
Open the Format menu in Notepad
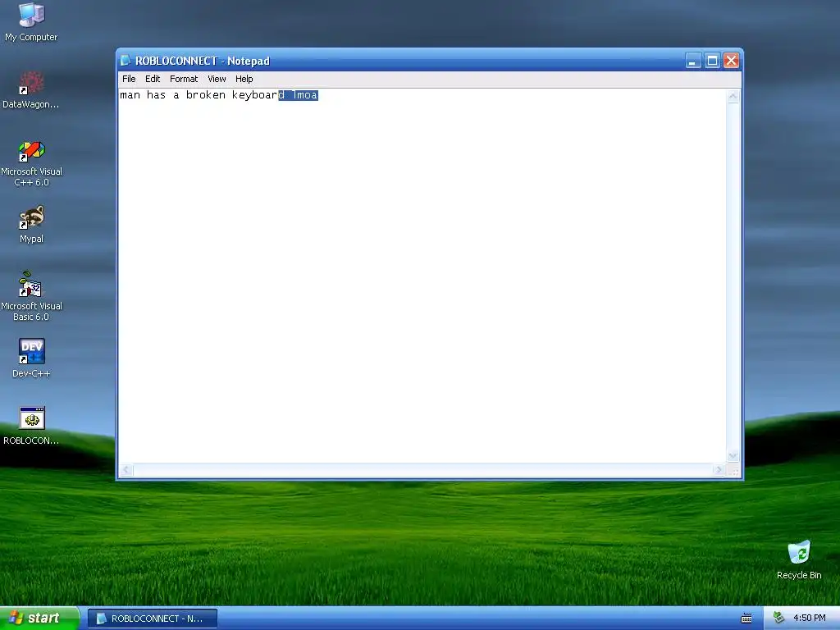pyautogui.click(x=184, y=79)
